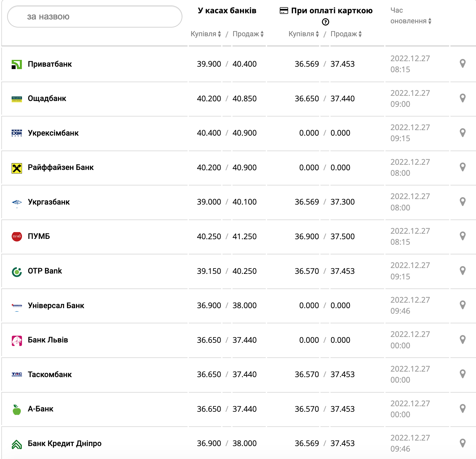Click the Privatbank map location pin

pyautogui.click(x=463, y=63)
